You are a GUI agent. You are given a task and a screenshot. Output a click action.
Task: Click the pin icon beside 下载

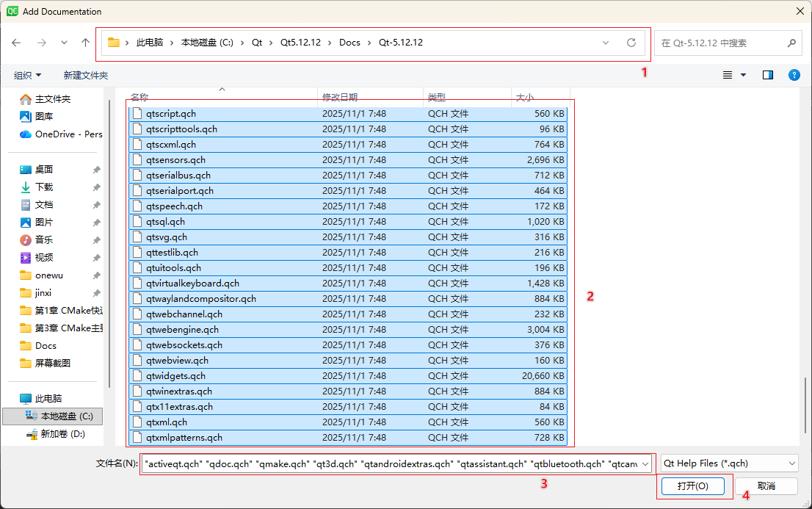click(96, 187)
